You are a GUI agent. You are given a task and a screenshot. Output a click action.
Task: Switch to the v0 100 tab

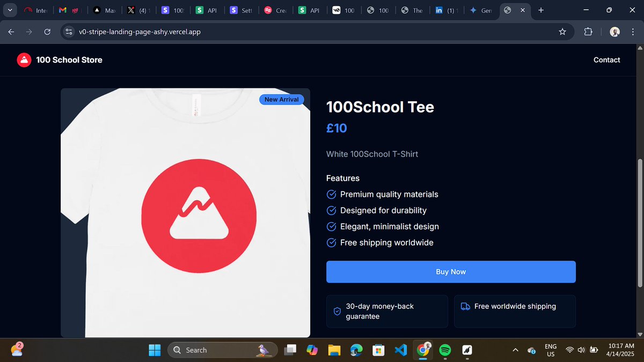click(x=343, y=10)
